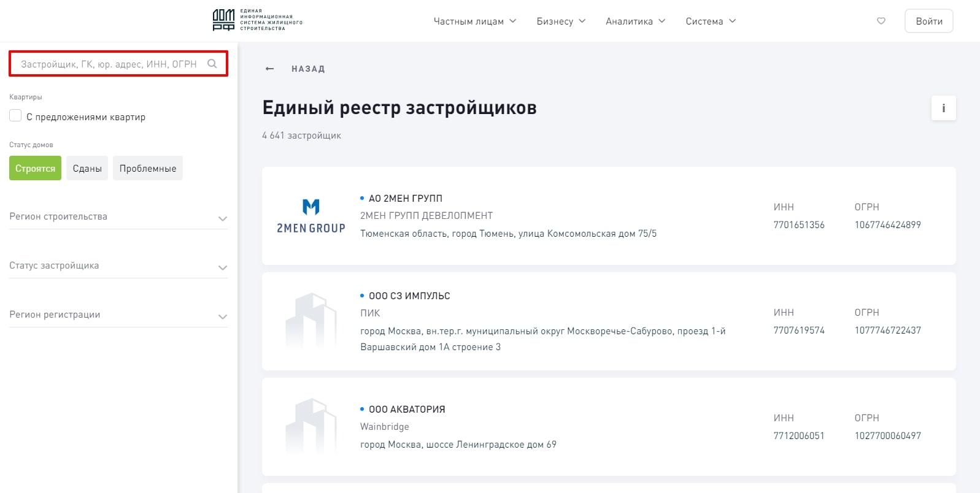This screenshot has width=980, height=493.
Task: Click the info 'i' button
Action: point(943,108)
